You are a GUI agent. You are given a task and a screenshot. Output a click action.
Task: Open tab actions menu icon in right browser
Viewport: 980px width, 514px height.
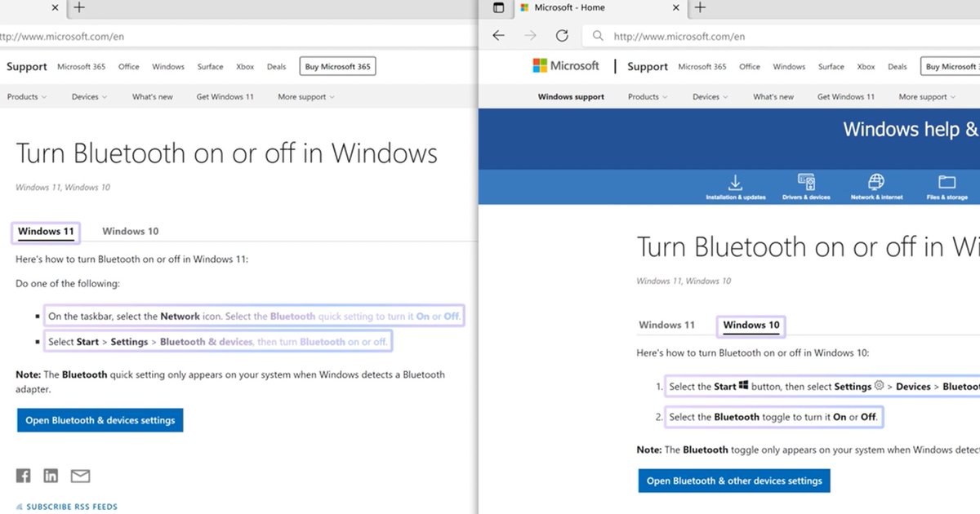498,8
